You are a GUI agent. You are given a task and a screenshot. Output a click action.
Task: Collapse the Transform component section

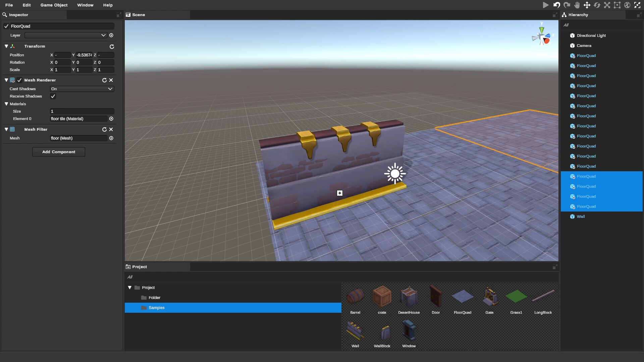coord(6,46)
